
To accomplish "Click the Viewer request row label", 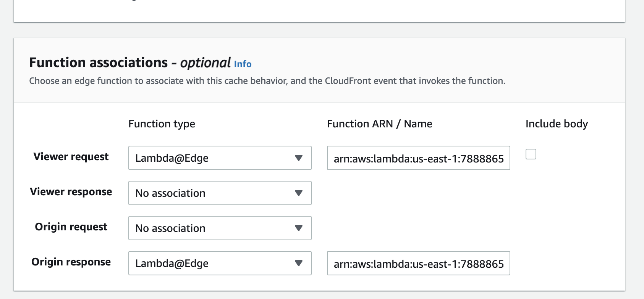I will (71, 157).
